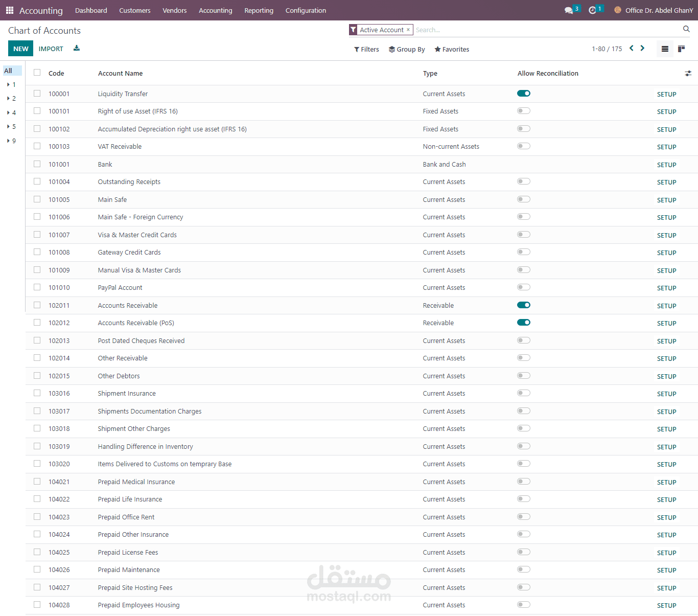Click SETUP for Liquidity Transfer
The image size is (698, 616).
[x=667, y=95]
